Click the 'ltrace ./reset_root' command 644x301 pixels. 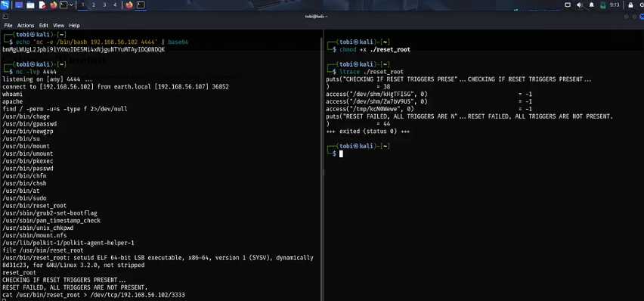point(371,72)
